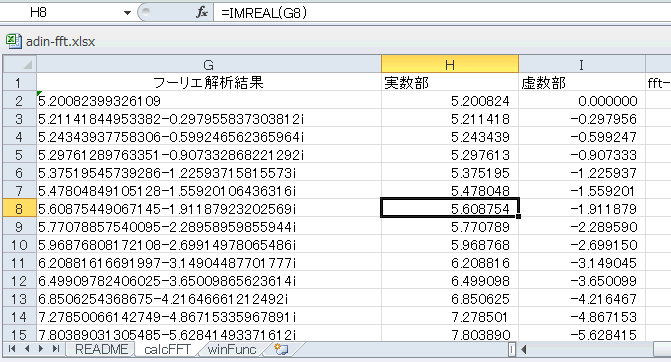
Task: Click the insert new worksheet tab icon
Action: click(281, 349)
